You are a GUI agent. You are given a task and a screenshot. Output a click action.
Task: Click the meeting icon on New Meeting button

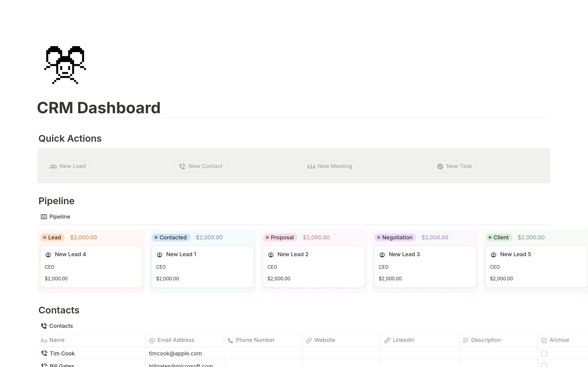click(311, 167)
